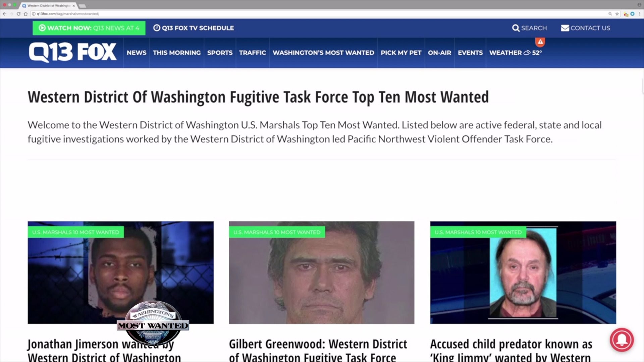644x362 pixels.
Task: Open Q13 FOX TV Schedule link
Action: (x=194, y=28)
